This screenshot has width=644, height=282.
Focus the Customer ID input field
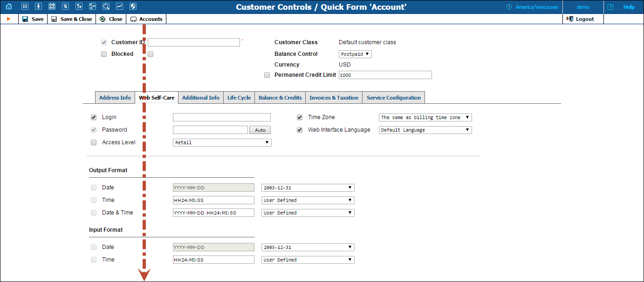click(194, 42)
